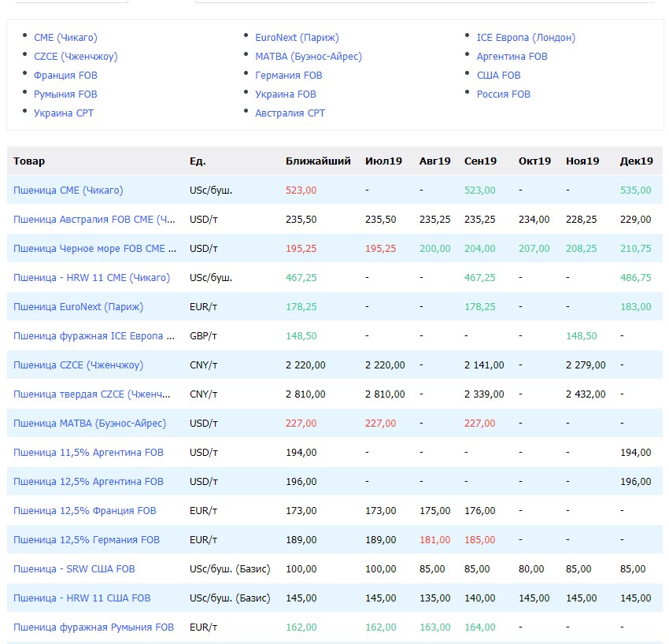Click the Дек19 column header
669x644 pixels.
tap(636, 161)
